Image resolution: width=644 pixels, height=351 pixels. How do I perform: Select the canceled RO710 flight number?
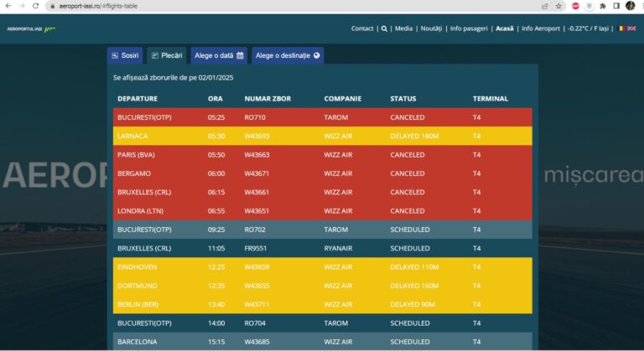click(255, 117)
